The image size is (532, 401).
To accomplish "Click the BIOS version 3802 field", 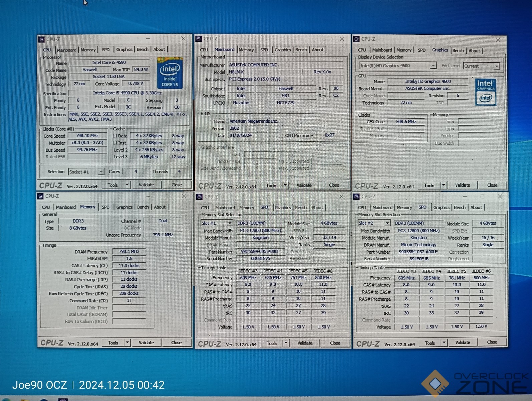I will point(286,128).
